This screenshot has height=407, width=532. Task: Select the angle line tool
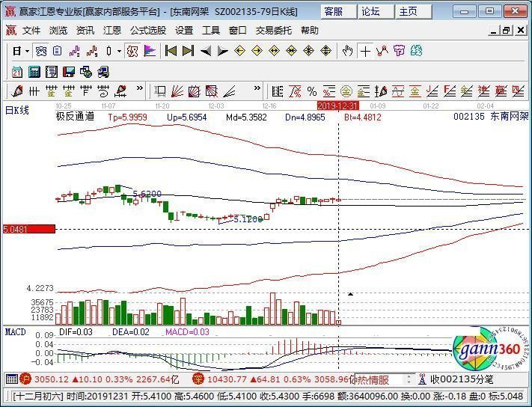[229, 91]
